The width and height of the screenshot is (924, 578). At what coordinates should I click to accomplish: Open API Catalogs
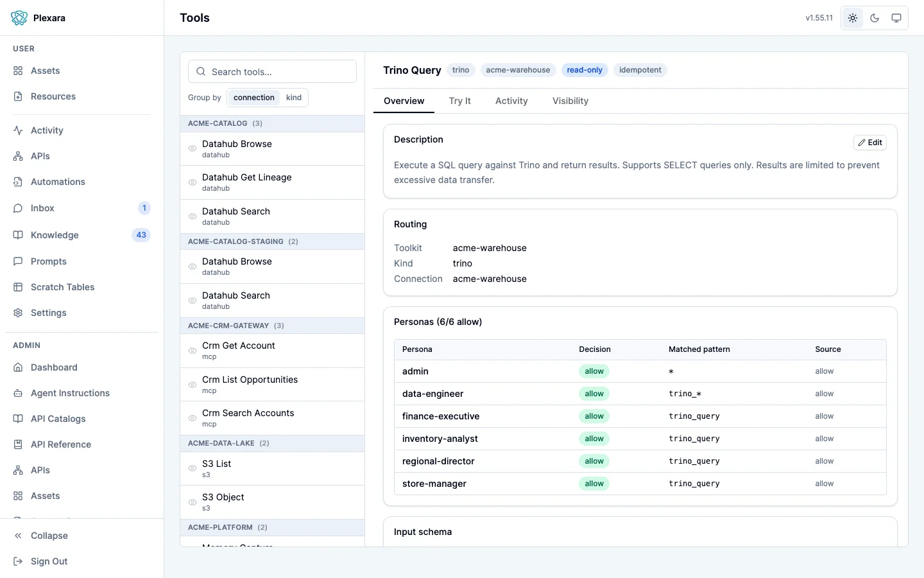(81, 419)
